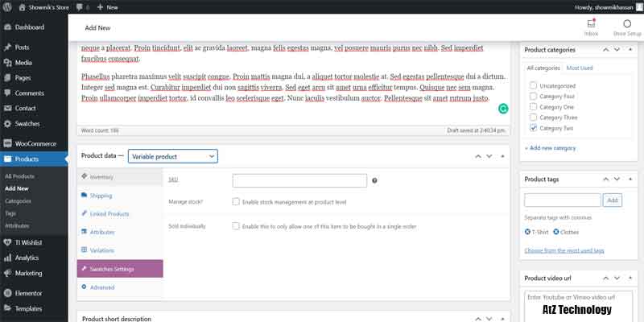
Task: Open WooCommerce in the sidebar menu
Action: pyautogui.click(x=34, y=143)
